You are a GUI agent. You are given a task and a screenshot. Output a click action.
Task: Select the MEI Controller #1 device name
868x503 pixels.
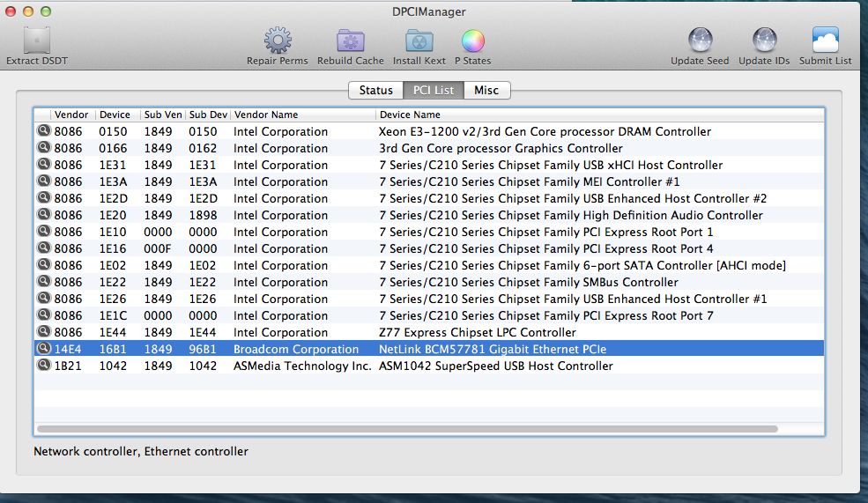click(x=530, y=181)
